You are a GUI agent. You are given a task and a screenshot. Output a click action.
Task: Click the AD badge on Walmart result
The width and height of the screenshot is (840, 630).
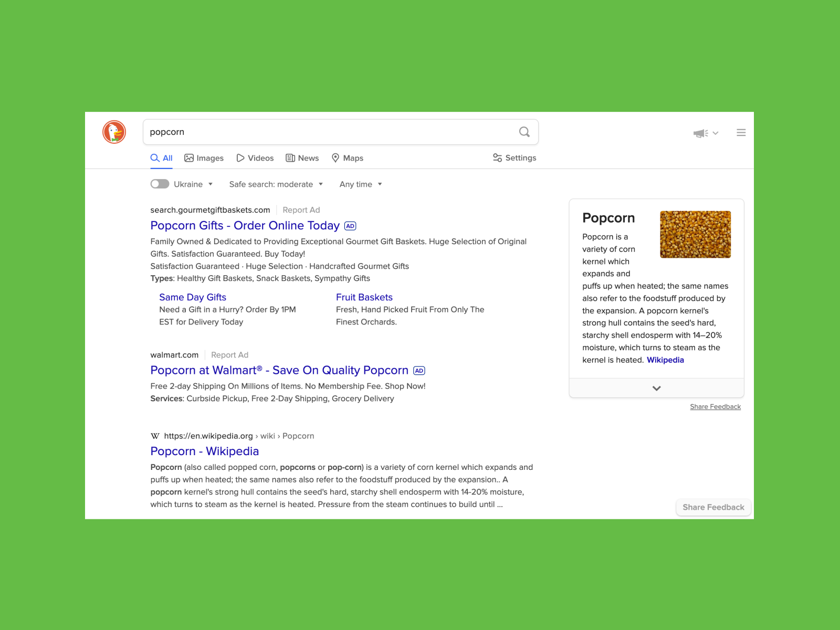coord(419,371)
